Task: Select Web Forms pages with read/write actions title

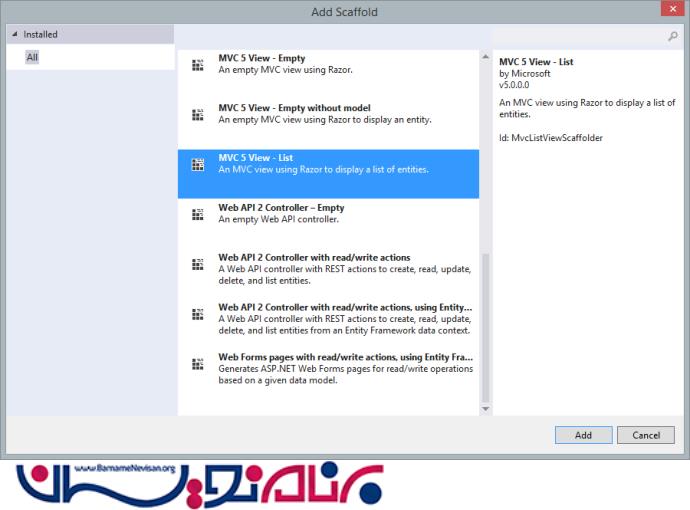Action: 345,357
